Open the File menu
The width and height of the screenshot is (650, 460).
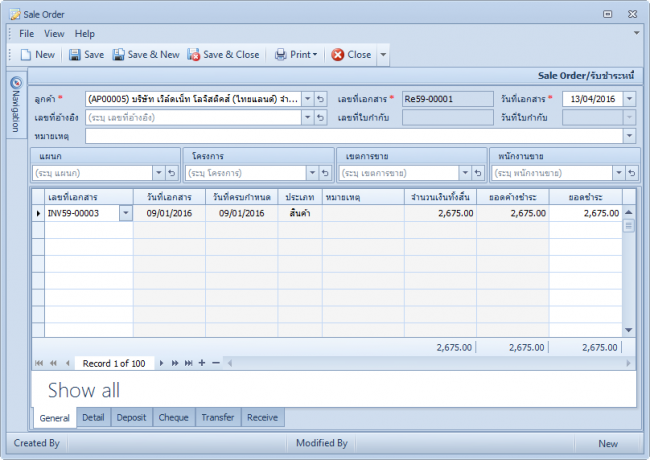[x=27, y=34]
